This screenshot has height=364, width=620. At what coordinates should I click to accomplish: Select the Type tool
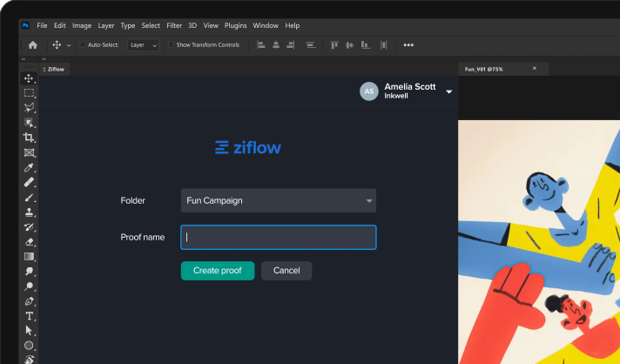(29, 316)
